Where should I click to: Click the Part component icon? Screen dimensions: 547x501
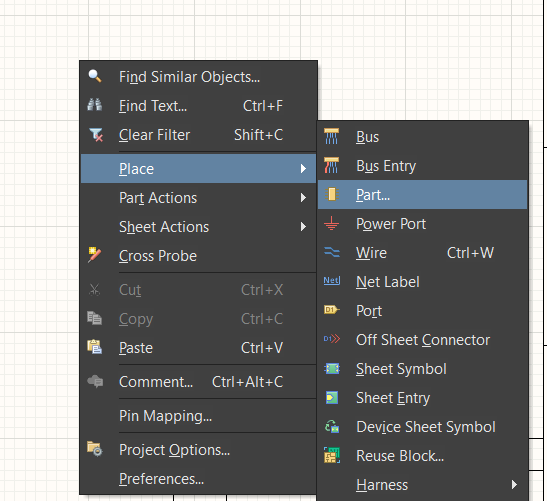tap(332, 194)
